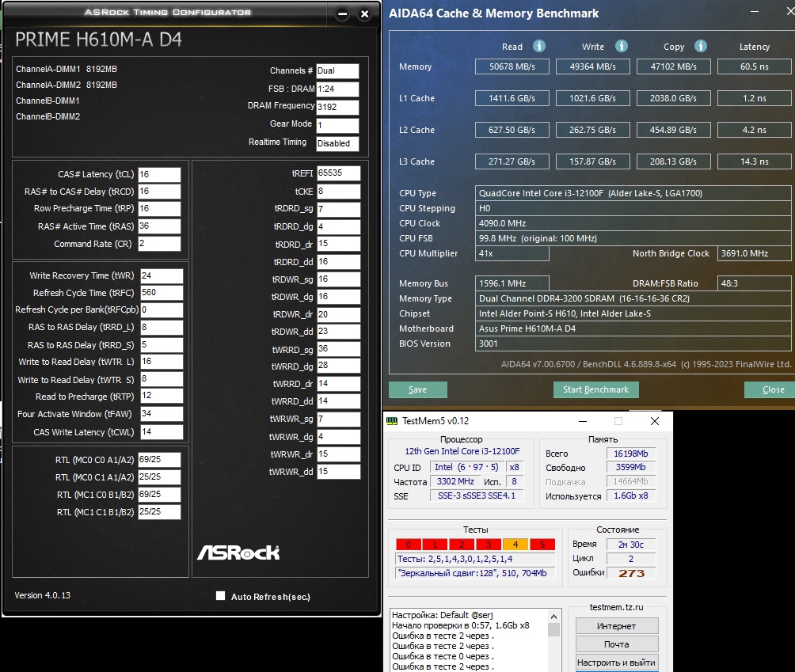The image size is (795, 672).
Task: Click the Refresh Cycle Time (tRFC) field
Action: point(161,293)
